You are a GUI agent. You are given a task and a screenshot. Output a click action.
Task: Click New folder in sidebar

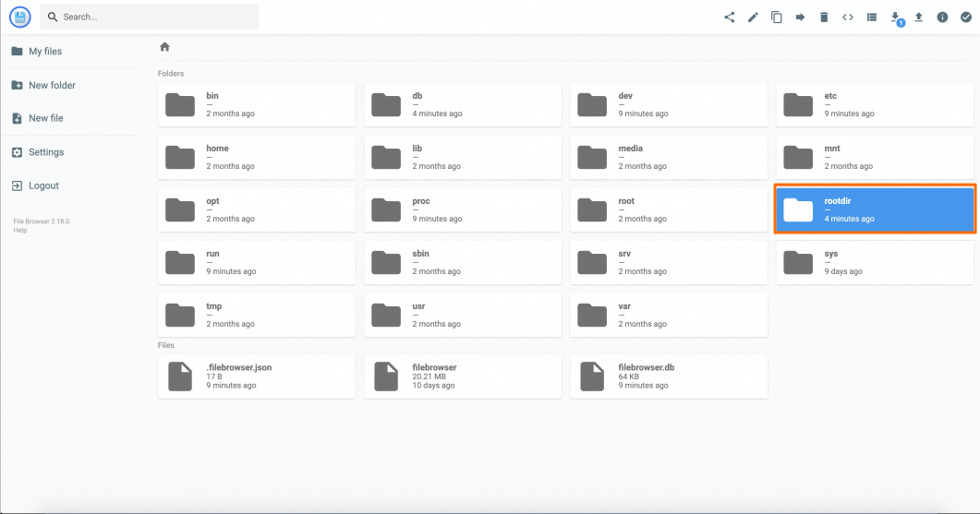click(x=70, y=85)
